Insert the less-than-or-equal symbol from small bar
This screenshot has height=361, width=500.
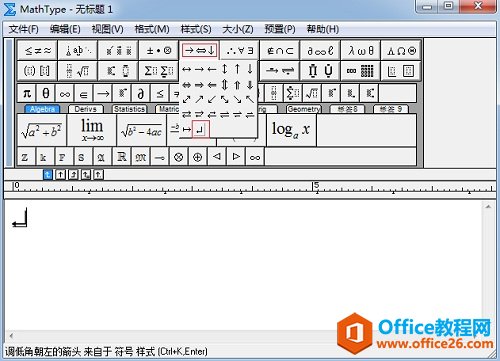[160, 93]
